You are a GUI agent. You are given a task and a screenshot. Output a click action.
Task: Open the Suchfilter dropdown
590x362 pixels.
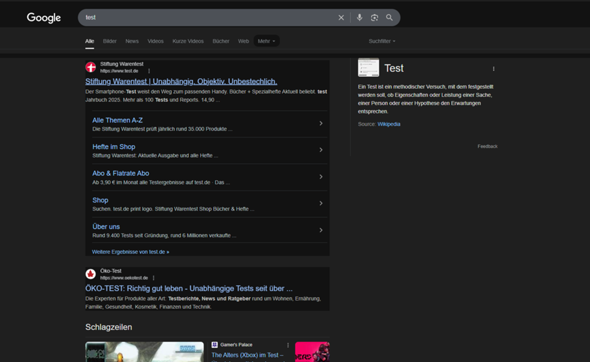tap(382, 41)
